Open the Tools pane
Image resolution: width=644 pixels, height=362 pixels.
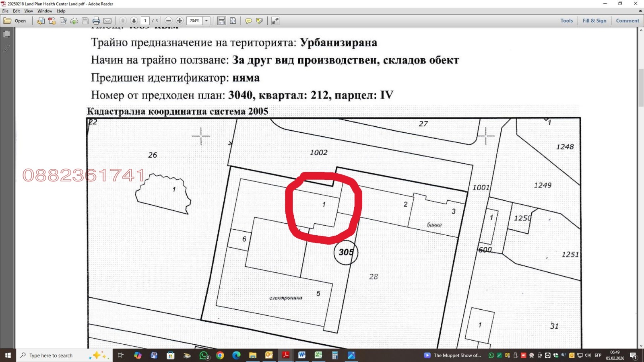(x=566, y=21)
